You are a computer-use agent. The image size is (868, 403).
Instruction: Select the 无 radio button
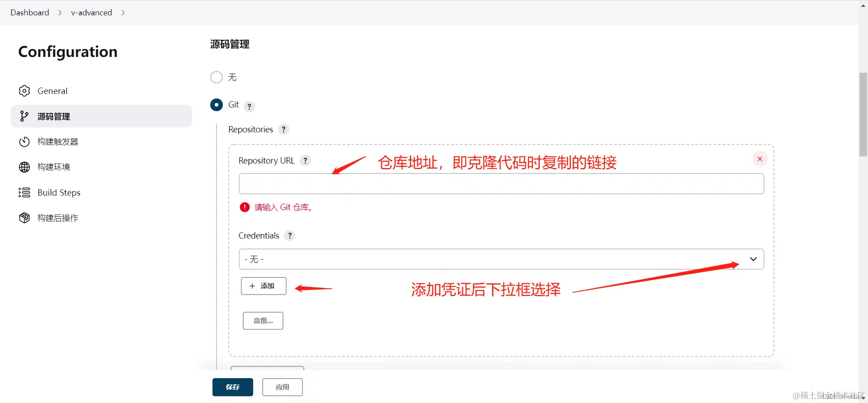217,77
